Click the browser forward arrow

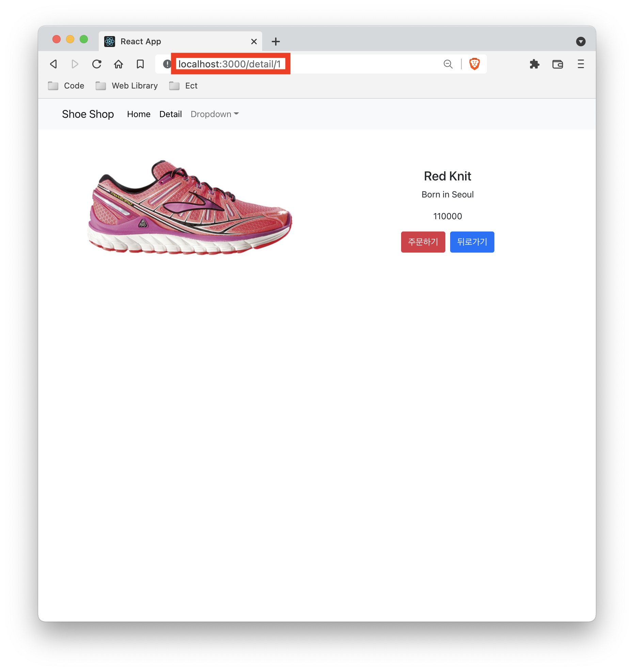75,64
